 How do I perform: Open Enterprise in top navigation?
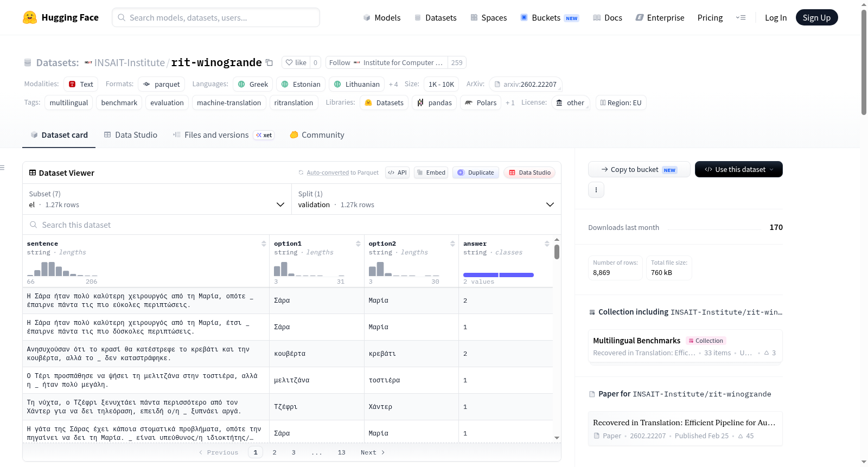tap(660, 17)
